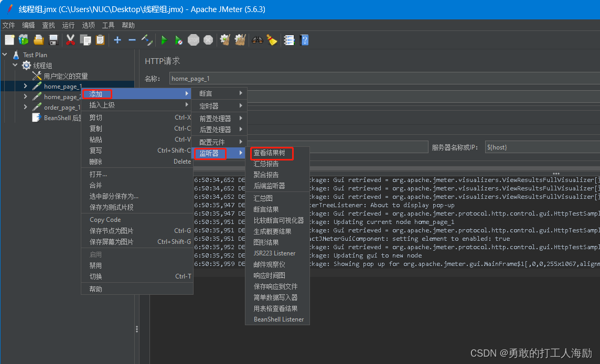Select the order_page_1 tree node
600x364 pixels.
tap(62, 107)
